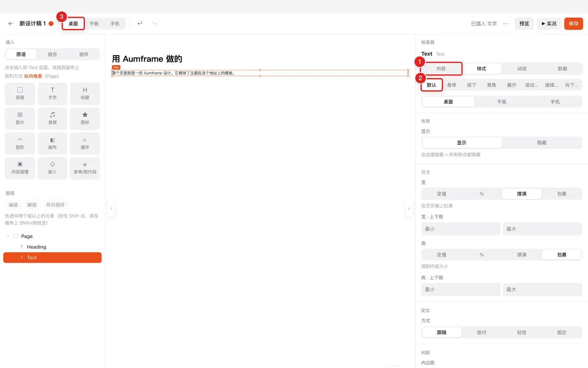Collapse the left panel chevron
588x368 pixels.
tap(111, 209)
